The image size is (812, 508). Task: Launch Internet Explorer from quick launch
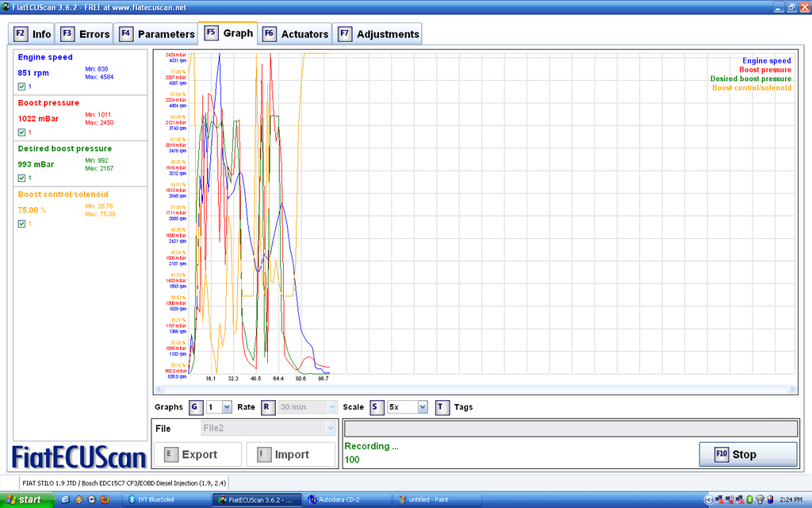click(x=65, y=500)
